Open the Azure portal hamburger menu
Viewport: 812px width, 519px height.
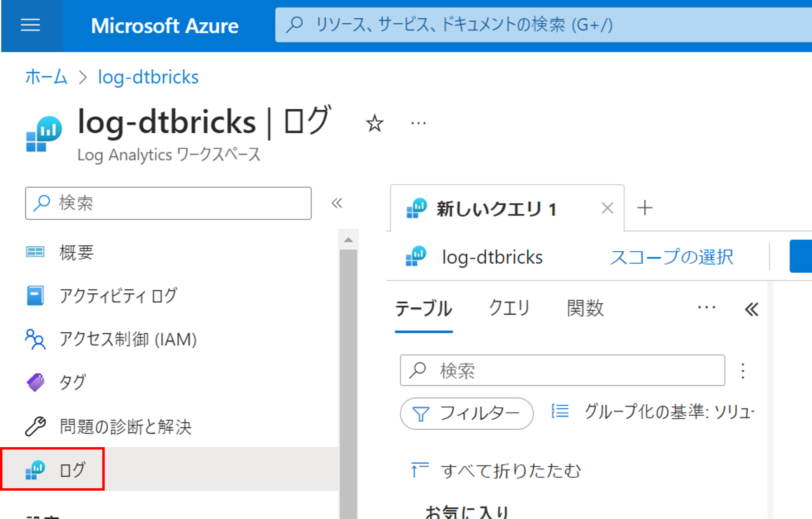click(30, 25)
